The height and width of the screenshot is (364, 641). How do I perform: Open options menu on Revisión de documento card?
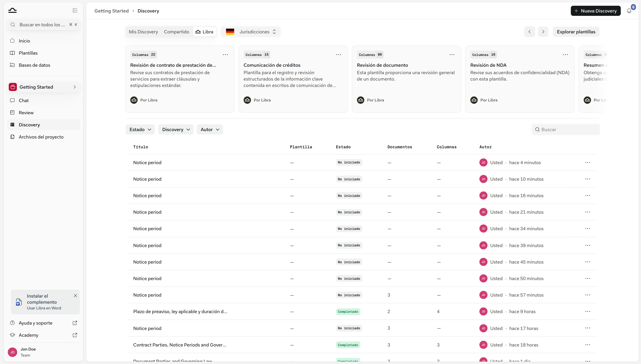click(452, 54)
